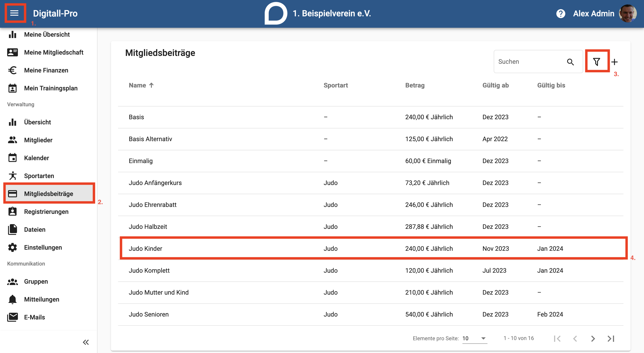This screenshot has width=644, height=353.
Task: Open the Basis contribution row
Action: pyautogui.click(x=371, y=117)
